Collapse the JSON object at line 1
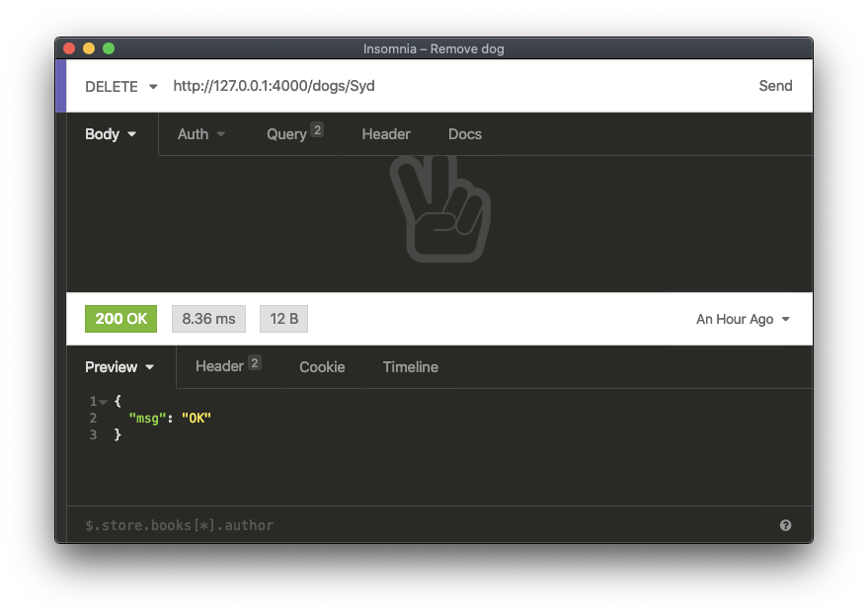Screen dimensions: 868x616 tap(103, 402)
